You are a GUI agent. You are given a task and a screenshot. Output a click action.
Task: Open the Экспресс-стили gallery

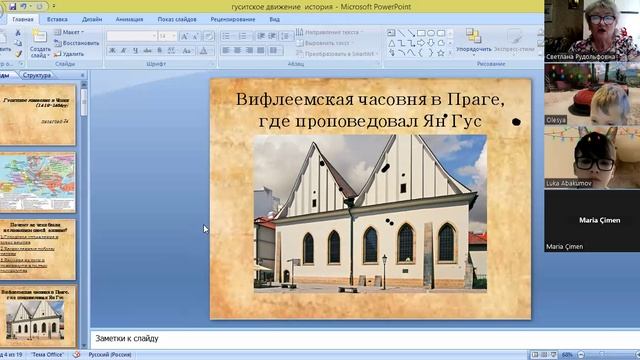tap(514, 41)
